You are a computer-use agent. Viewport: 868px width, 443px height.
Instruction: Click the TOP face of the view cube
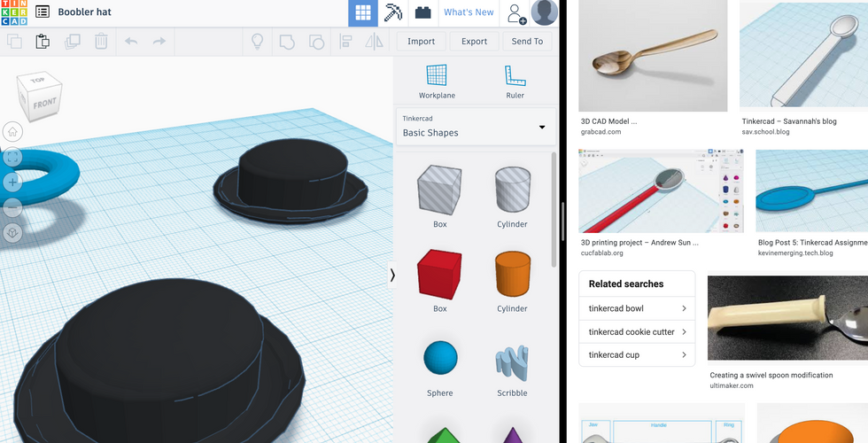37,81
